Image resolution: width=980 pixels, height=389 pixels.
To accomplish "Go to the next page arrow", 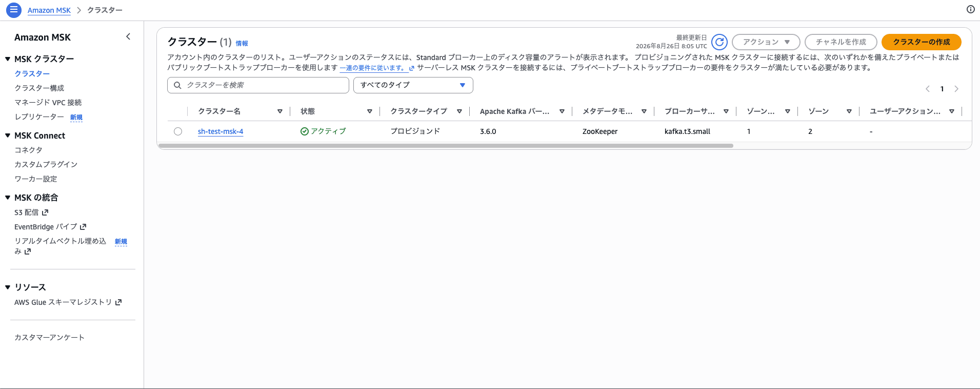I will coord(956,89).
